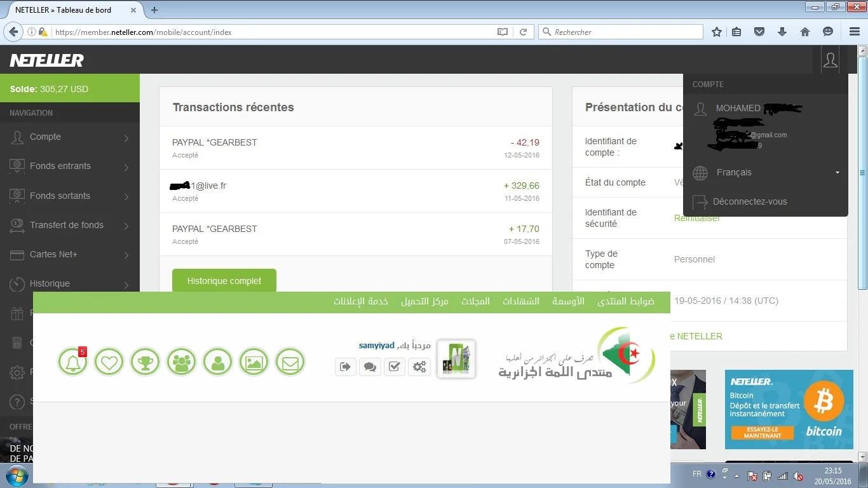This screenshot has width=868, height=488.
Task: Toggle Firefox reader view icon
Action: tap(503, 32)
